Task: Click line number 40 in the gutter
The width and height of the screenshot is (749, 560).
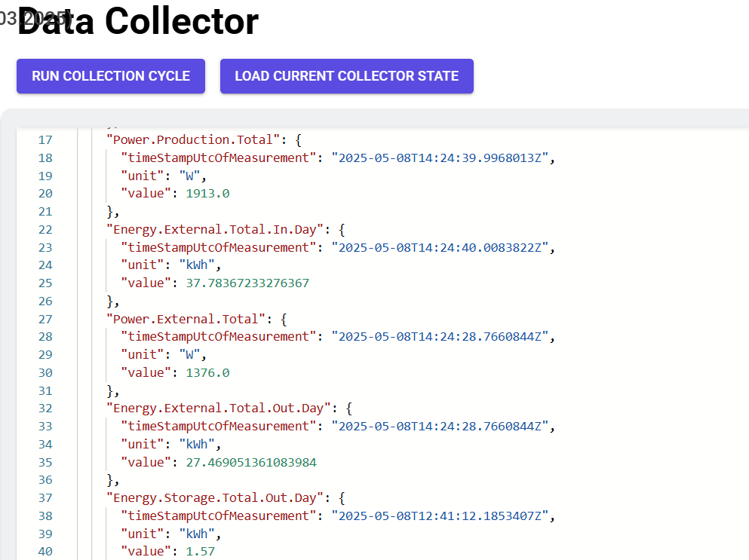Action: (45, 551)
